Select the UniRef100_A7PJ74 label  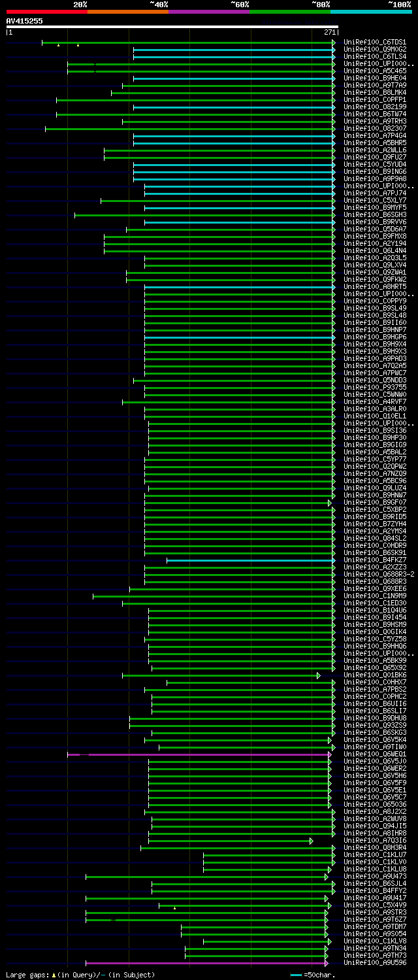point(374,194)
